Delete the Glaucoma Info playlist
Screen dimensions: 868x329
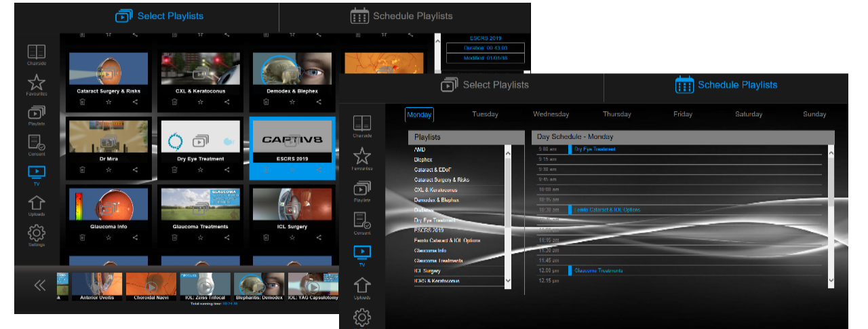coord(82,237)
